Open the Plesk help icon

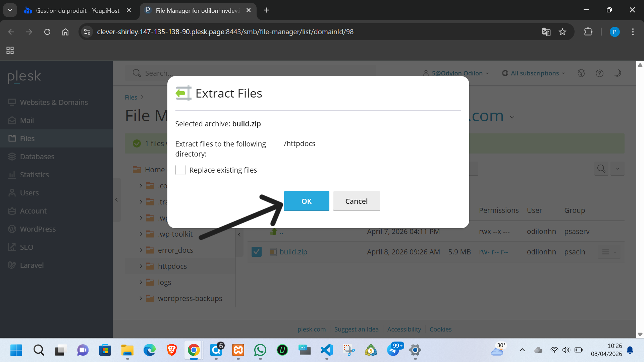coord(599,73)
